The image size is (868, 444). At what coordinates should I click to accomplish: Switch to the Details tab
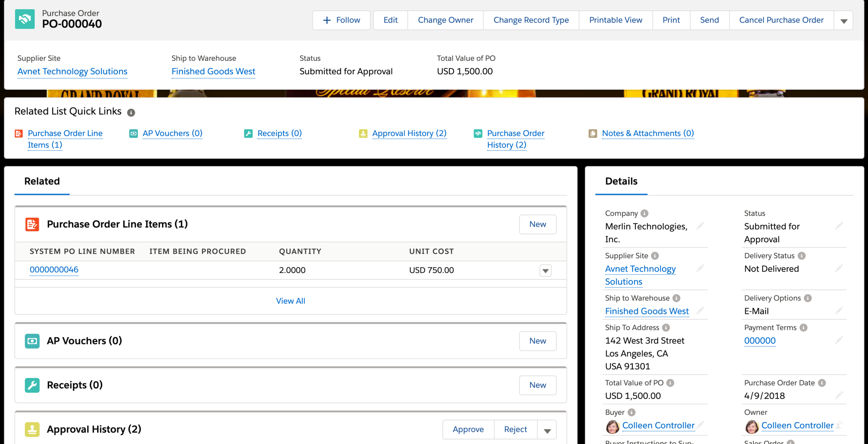tap(621, 181)
